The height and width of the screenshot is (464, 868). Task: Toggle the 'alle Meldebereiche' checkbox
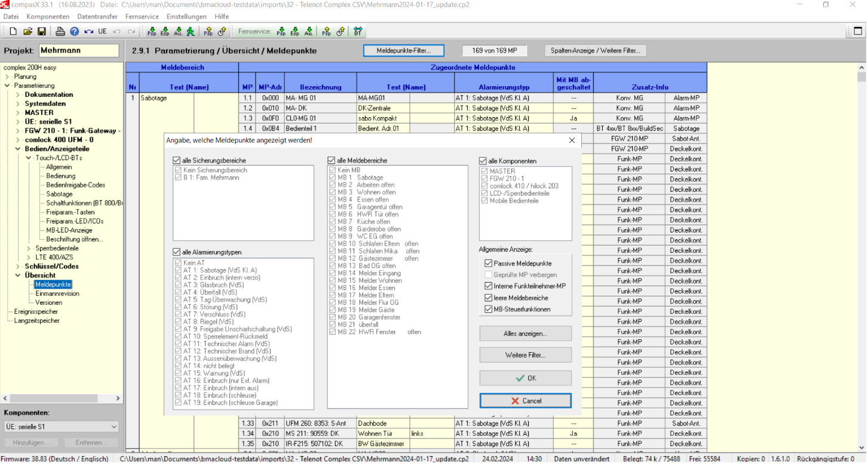331,161
